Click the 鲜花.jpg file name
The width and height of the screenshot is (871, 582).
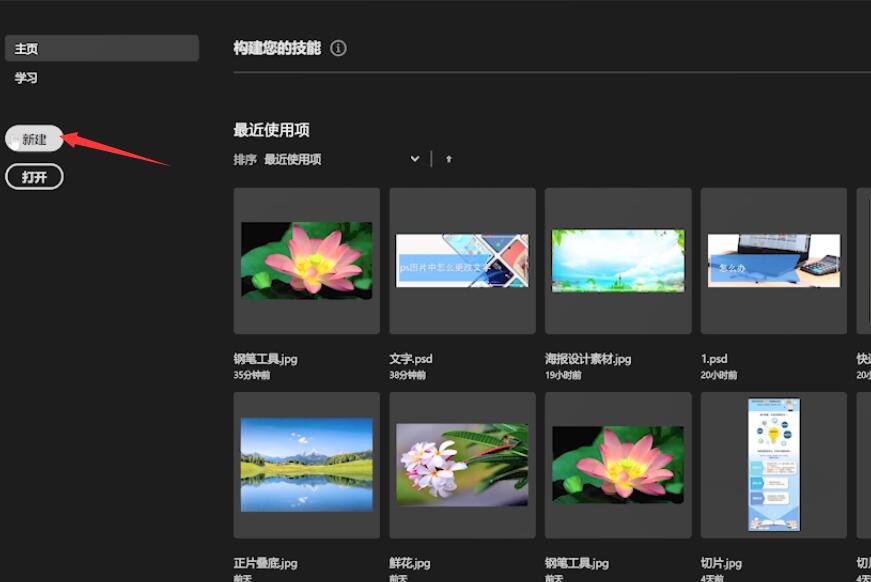pos(410,563)
